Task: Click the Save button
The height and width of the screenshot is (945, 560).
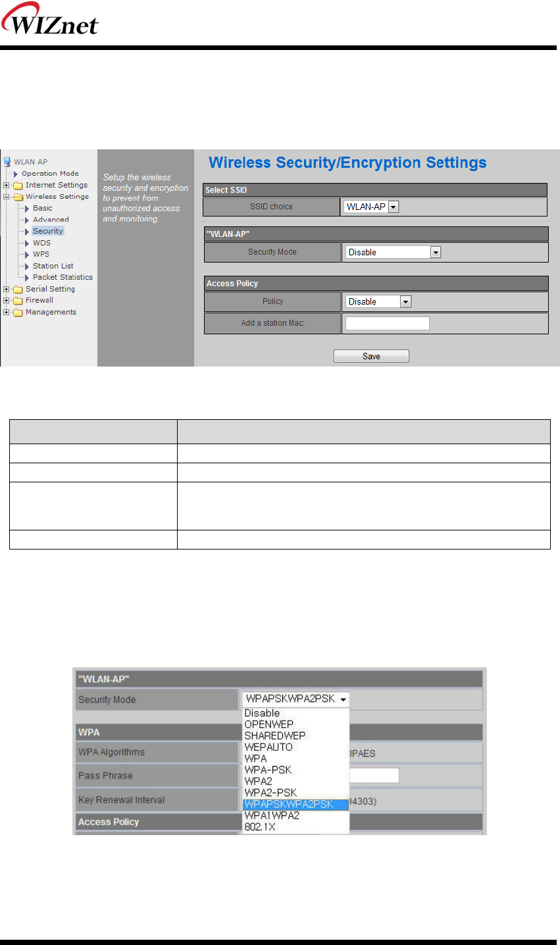Action: 371,356
